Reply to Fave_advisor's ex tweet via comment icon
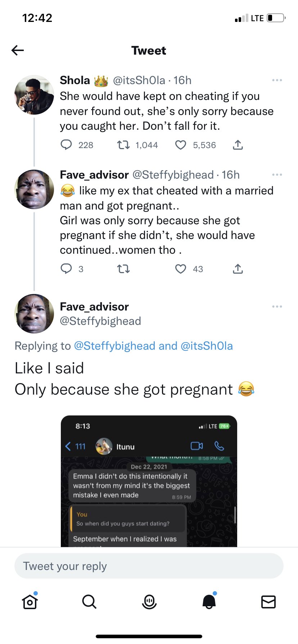The width and height of the screenshot is (298, 644). [66, 269]
